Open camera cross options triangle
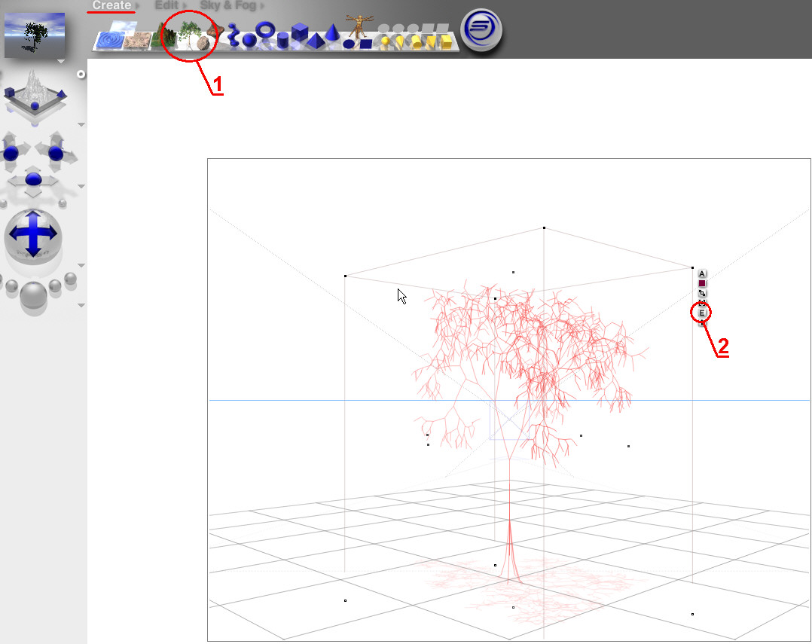The width and height of the screenshot is (812, 644). coord(81,186)
